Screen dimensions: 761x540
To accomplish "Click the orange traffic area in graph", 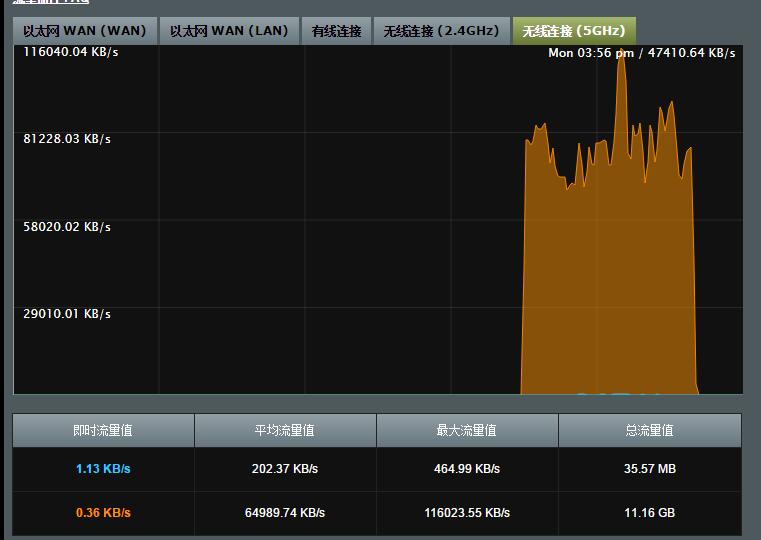I will [609, 281].
